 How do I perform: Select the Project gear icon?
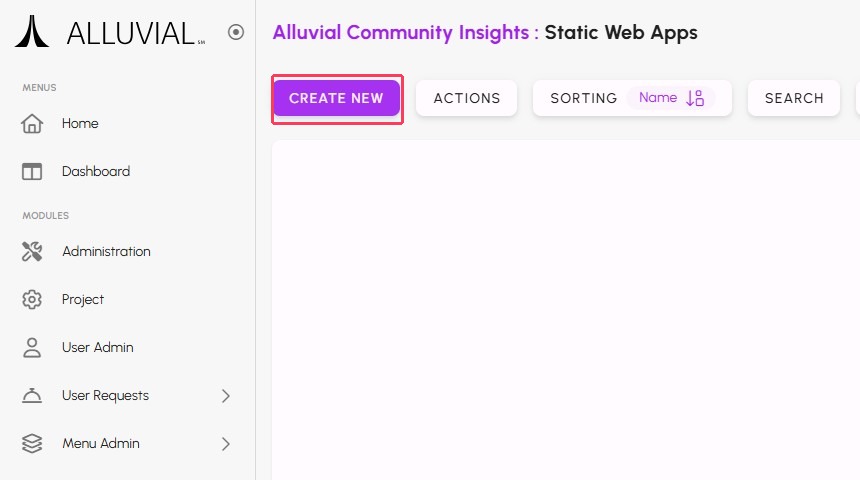click(32, 300)
